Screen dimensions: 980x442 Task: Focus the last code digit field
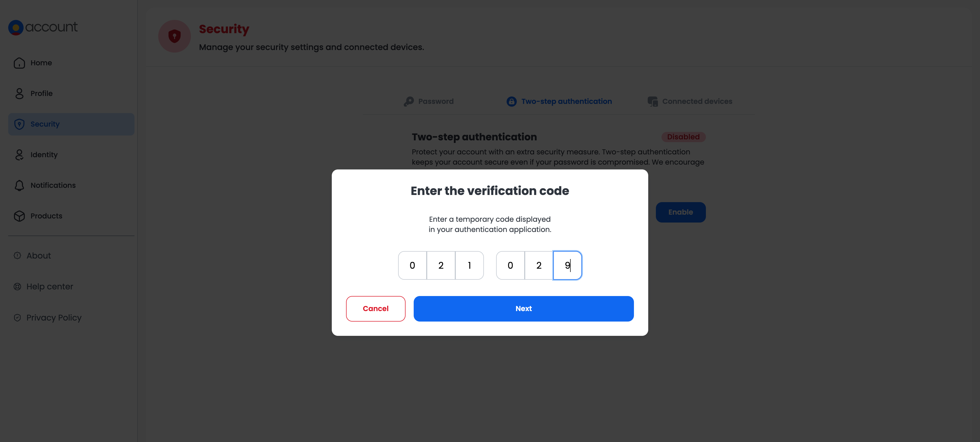(567, 265)
